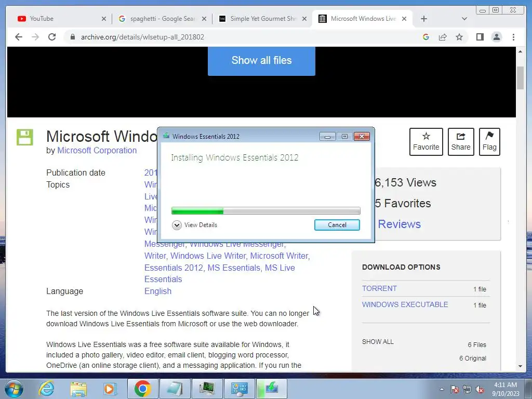Open the Chrome three-dot menu
The width and height of the screenshot is (532, 399).
click(x=514, y=37)
